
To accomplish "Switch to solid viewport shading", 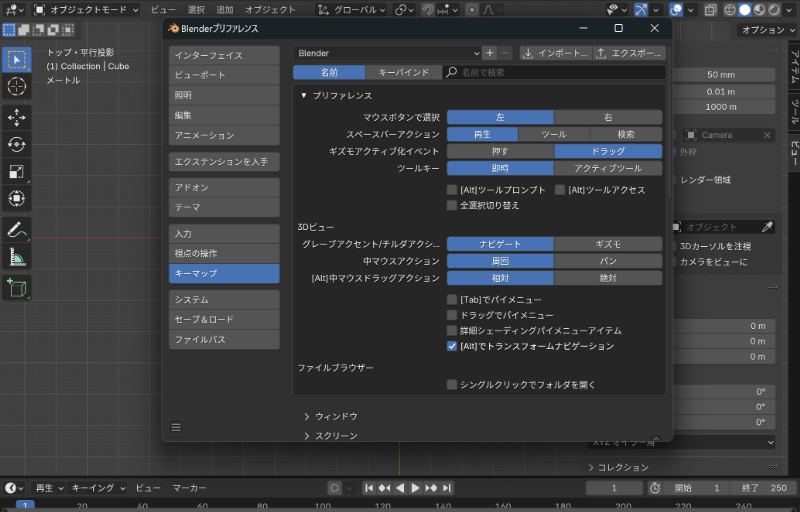I will coord(745,10).
